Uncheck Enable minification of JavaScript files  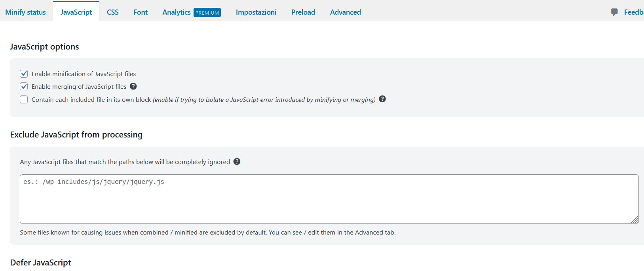(x=24, y=74)
